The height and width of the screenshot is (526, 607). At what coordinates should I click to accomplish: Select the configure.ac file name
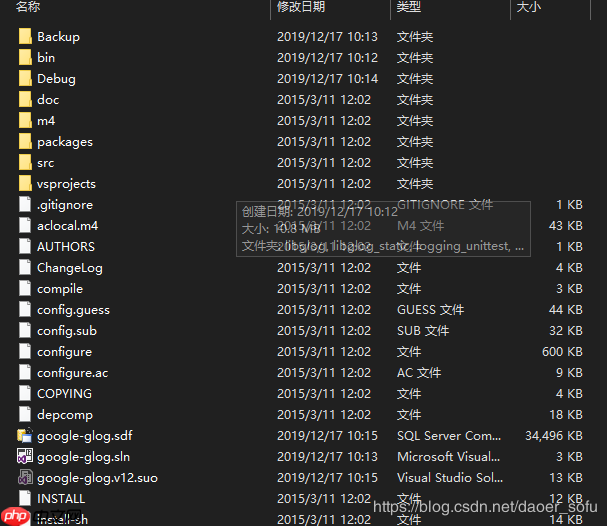click(73, 373)
